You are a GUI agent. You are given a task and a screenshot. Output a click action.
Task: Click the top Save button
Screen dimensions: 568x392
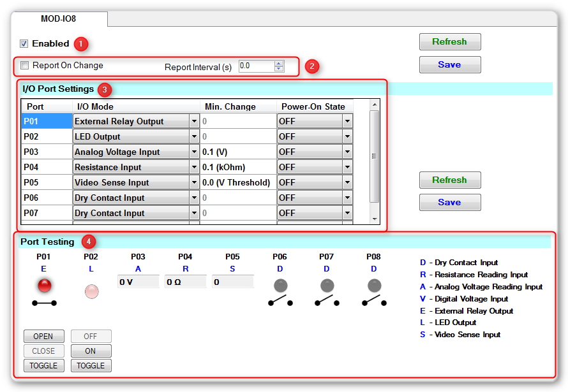[449, 65]
